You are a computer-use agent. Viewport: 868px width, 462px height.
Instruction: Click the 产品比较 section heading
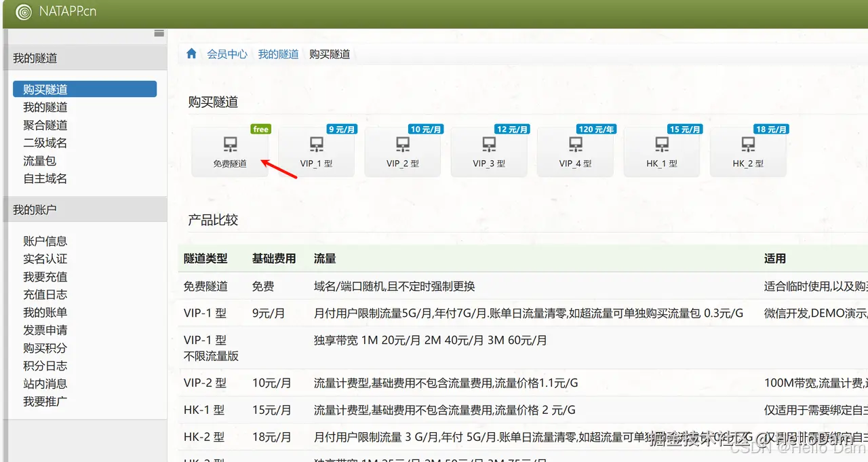coord(213,220)
